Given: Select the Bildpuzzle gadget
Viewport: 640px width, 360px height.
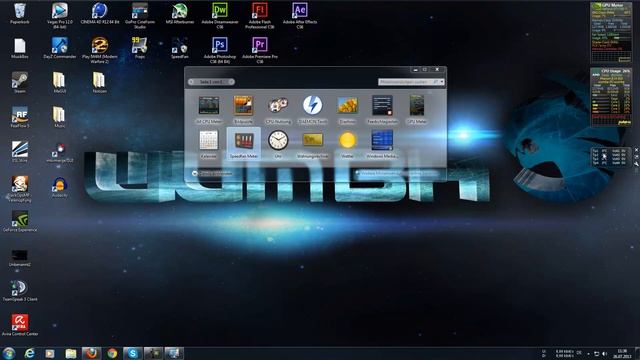Looking at the screenshot, I should click(x=243, y=109).
